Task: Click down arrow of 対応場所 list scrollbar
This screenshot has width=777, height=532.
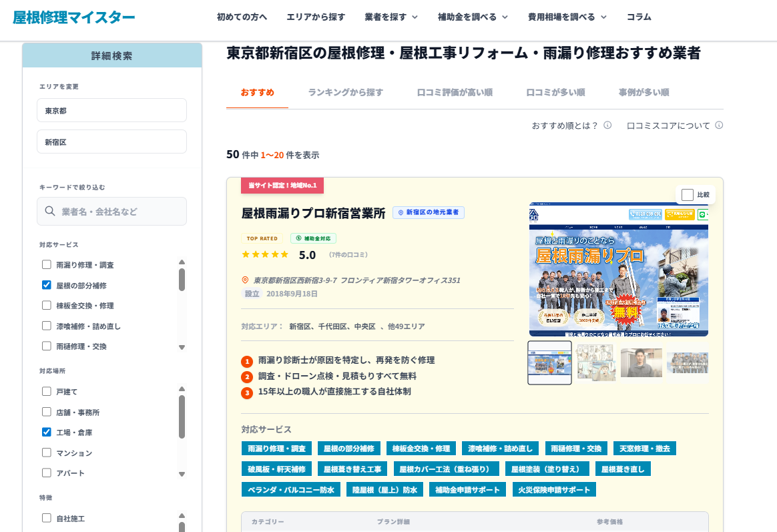Action: point(182,474)
